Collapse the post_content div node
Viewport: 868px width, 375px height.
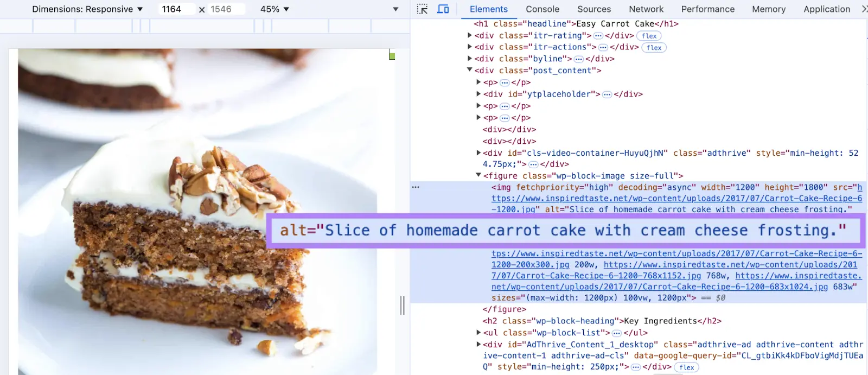470,71
